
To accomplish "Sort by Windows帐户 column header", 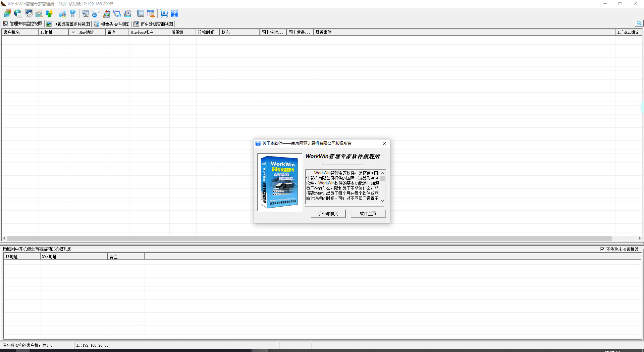I will pos(149,32).
